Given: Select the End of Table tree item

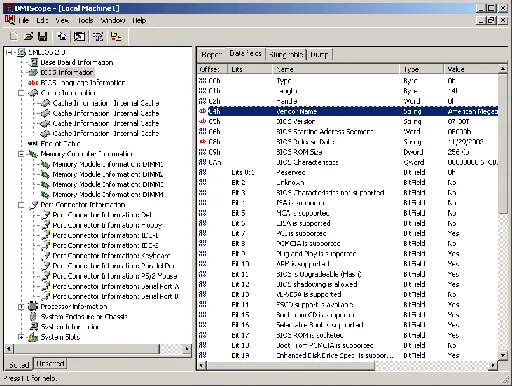Looking at the screenshot, I should point(60,144).
